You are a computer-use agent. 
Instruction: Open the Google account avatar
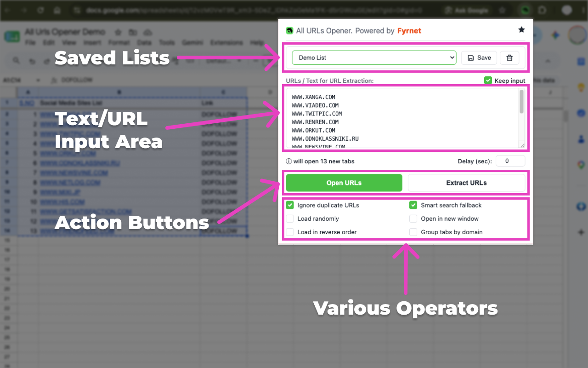click(x=577, y=35)
